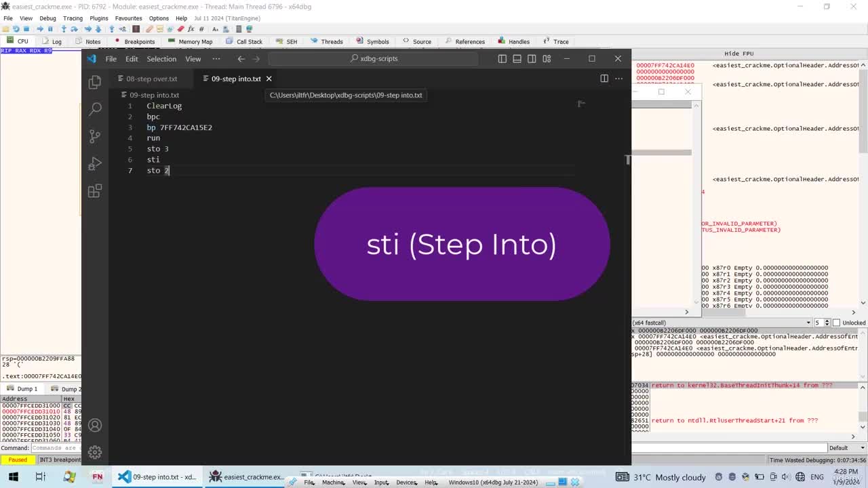Image resolution: width=868 pixels, height=488 pixels.
Task: Open Source Control view in VS Code
Action: [x=95, y=136]
